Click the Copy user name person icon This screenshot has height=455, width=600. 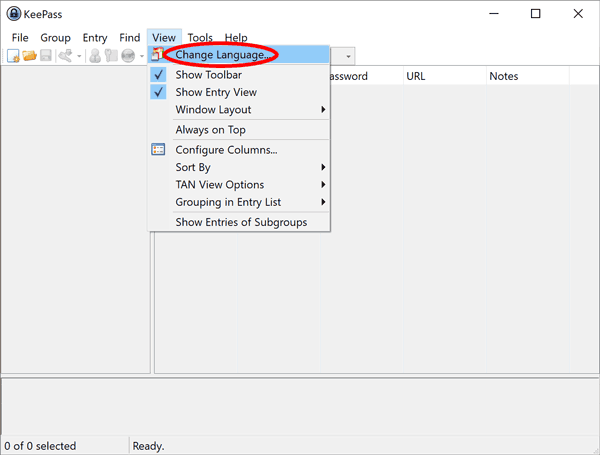[x=95, y=56]
